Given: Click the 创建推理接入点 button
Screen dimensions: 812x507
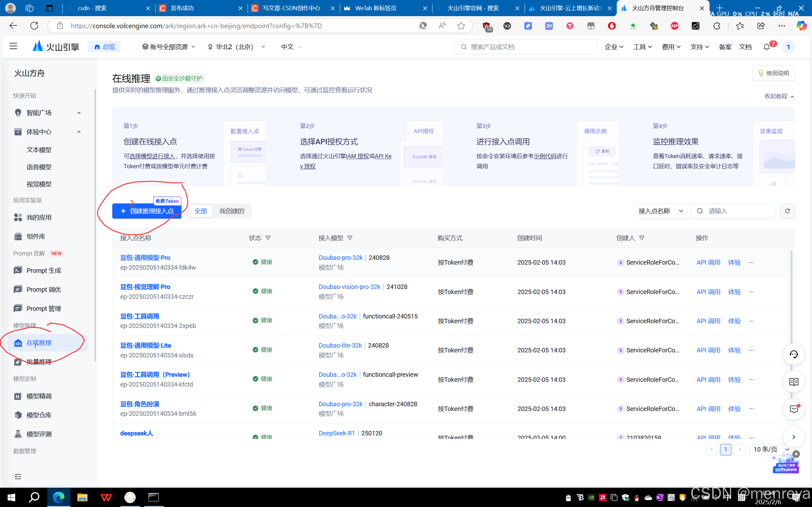Looking at the screenshot, I should tap(147, 211).
